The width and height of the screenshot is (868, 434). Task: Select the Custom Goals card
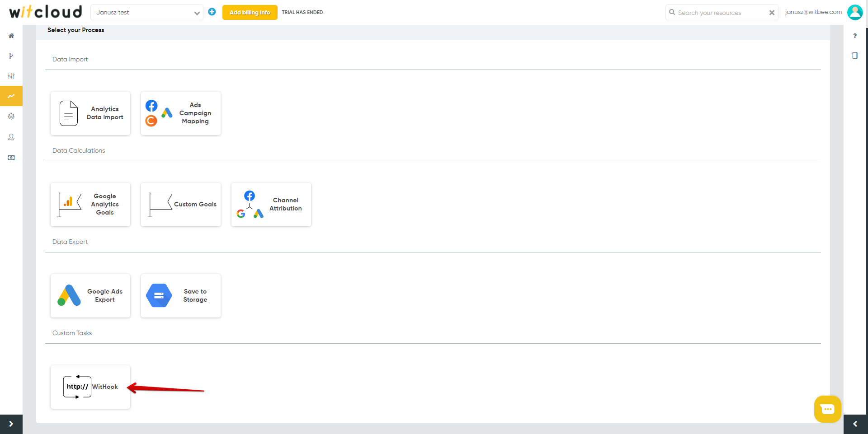pos(181,205)
